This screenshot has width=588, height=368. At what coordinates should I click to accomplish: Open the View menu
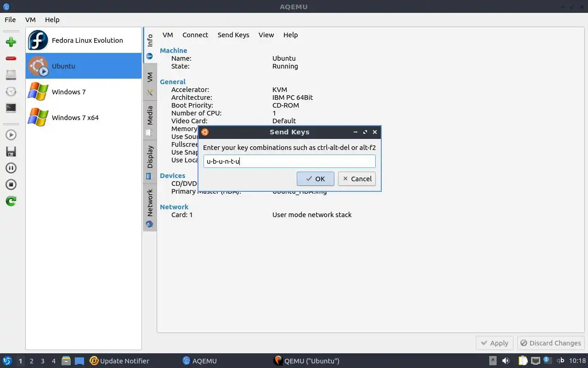tap(266, 35)
